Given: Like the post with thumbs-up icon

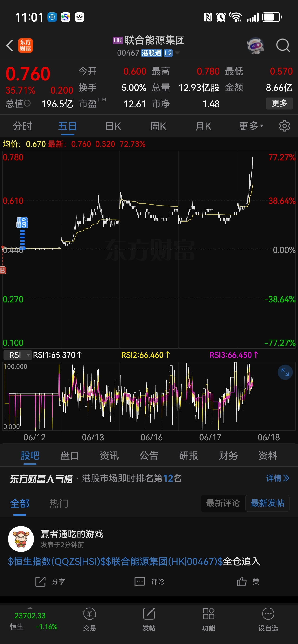Looking at the screenshot, I should point(241,581).
